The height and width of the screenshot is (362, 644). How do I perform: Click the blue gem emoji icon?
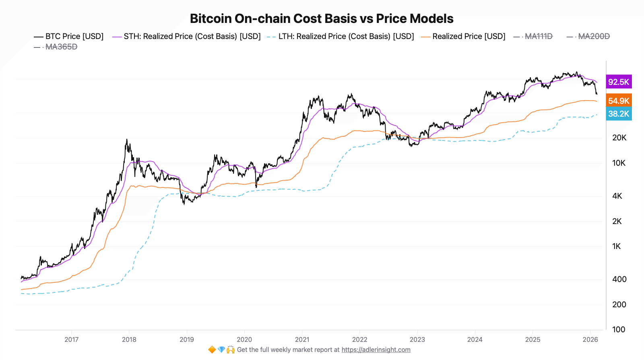(x=221, y=350)
